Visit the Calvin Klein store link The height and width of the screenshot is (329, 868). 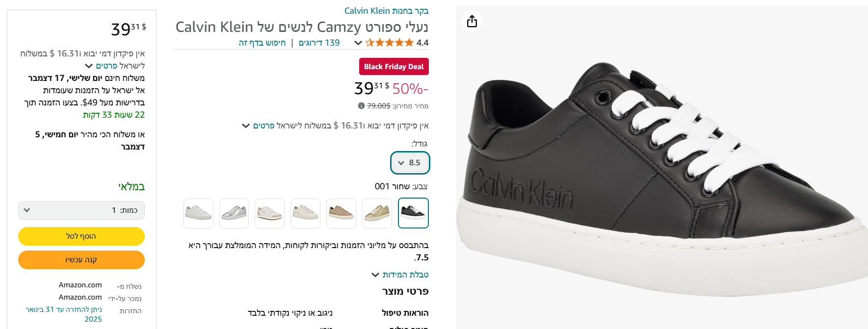(x=387, y=11)
